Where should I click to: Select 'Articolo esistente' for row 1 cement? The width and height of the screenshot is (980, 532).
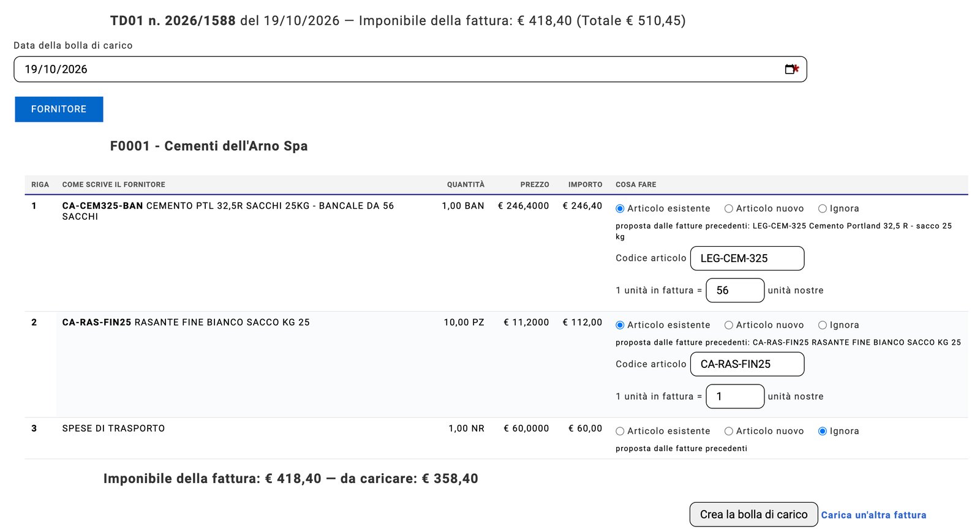[x=620, y=209]
